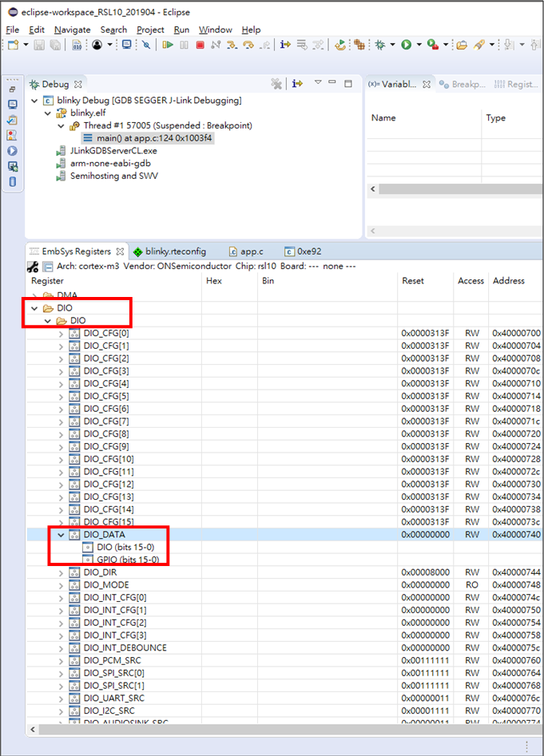Click the Suspend (pause) toolbar icon
The image size is (544, 756).
[184, 46]
